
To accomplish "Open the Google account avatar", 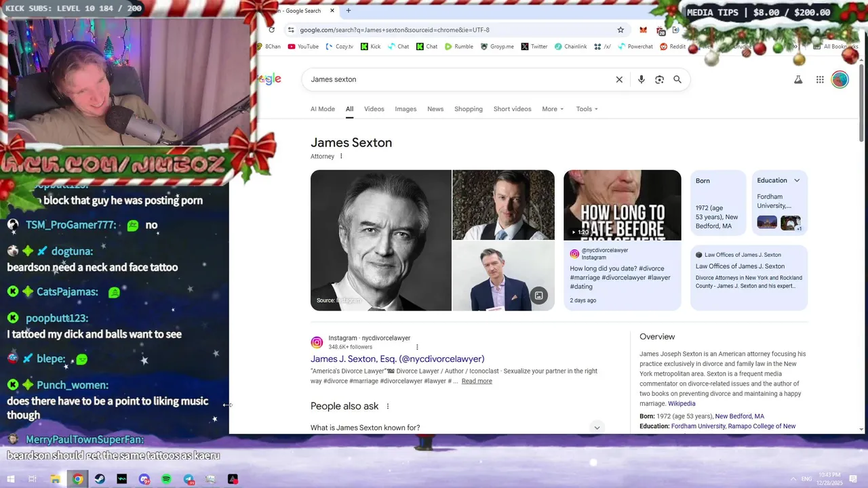I will point(840,79).
